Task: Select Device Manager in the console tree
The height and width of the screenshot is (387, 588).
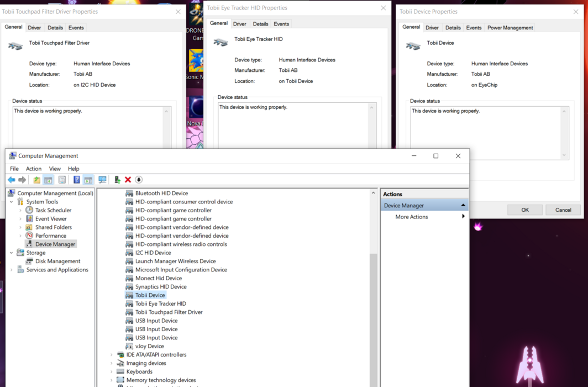Action: (55, 244)
